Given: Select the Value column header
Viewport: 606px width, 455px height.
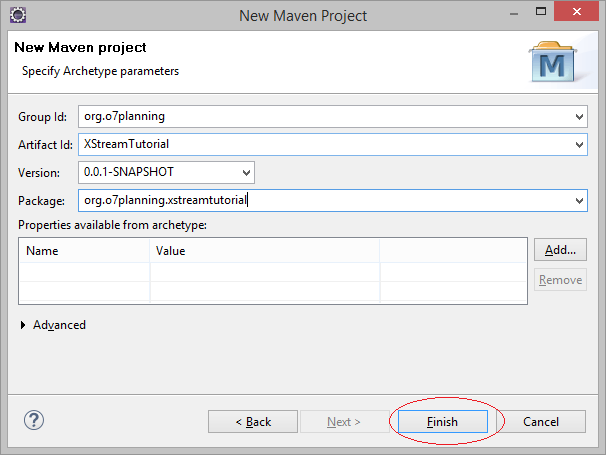Looking at the screenshot, I should click(x=265, y=251).
